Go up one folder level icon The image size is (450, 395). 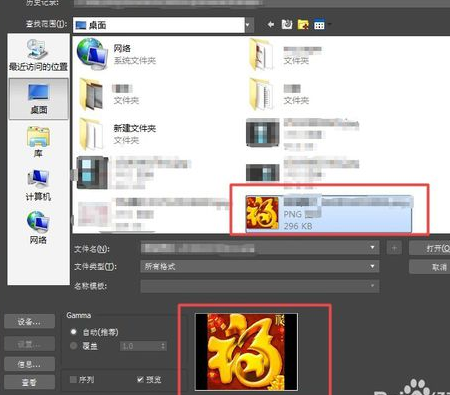click(287, 24)
